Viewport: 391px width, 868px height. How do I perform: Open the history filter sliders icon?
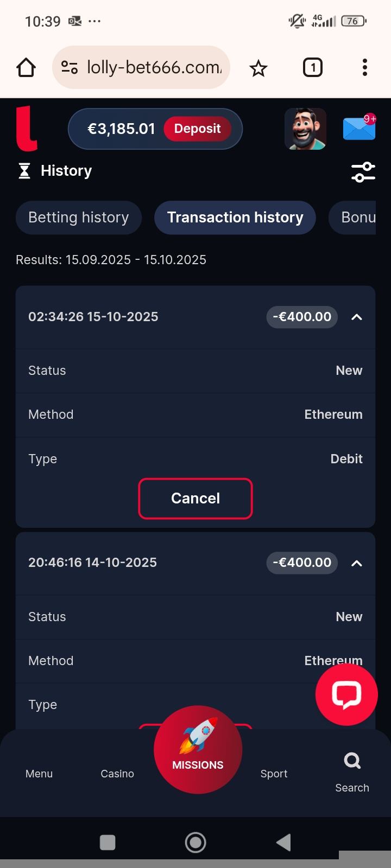363,172
